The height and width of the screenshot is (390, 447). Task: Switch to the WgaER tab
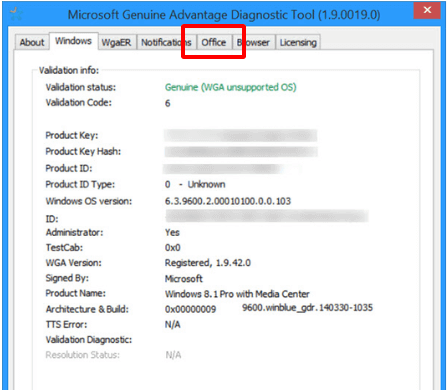pos(116,42)
